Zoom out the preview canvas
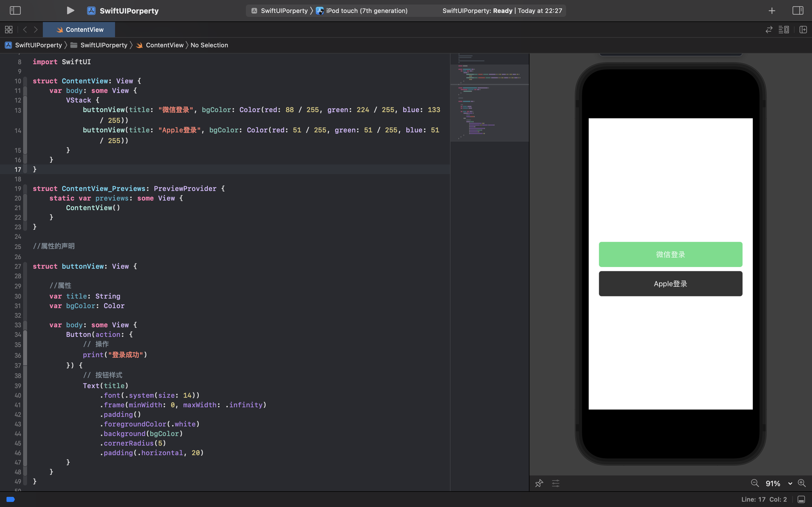The image size is (812, 507). coord(754,483)
